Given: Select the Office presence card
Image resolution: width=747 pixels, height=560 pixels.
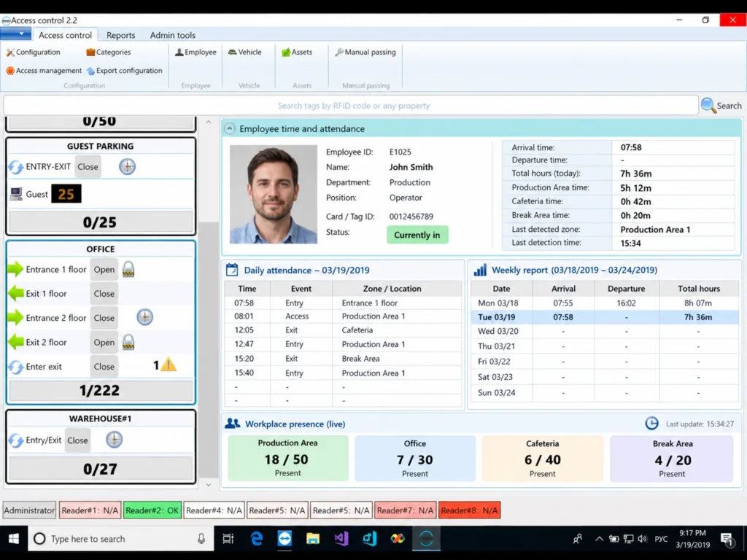Looking at the screenshot, I should [415, 458].
